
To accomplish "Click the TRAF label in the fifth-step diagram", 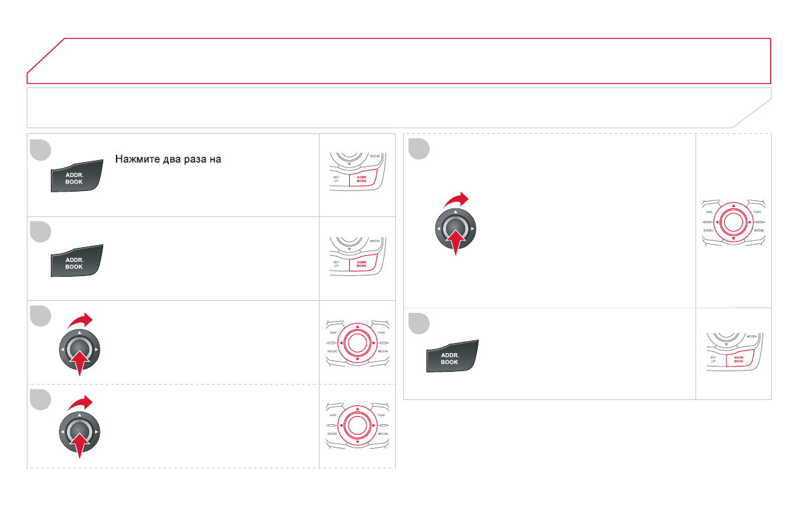I will point(757,212).
